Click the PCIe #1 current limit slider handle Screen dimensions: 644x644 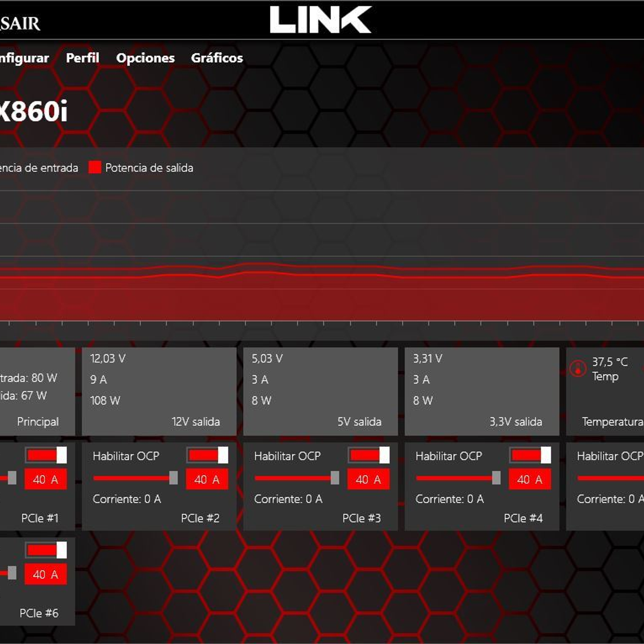[12, 478]
